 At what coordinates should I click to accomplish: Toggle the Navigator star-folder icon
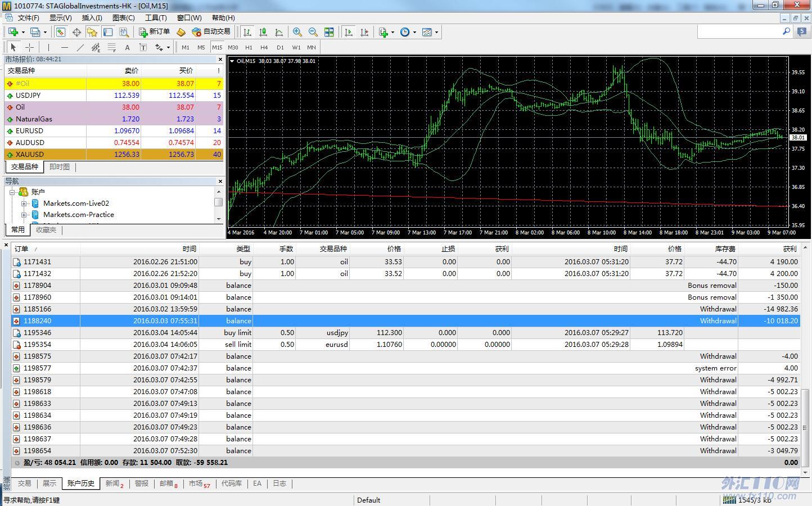tap(92, 32)
